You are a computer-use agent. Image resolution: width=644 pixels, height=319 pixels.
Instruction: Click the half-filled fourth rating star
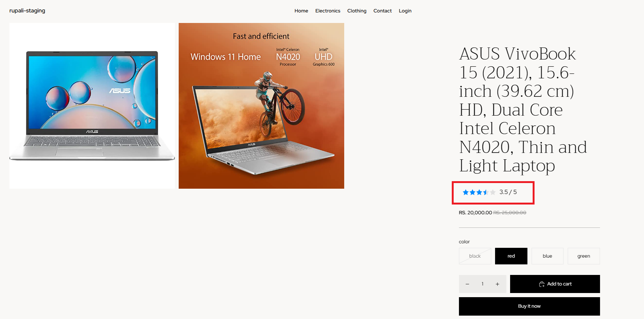point(486,192)
